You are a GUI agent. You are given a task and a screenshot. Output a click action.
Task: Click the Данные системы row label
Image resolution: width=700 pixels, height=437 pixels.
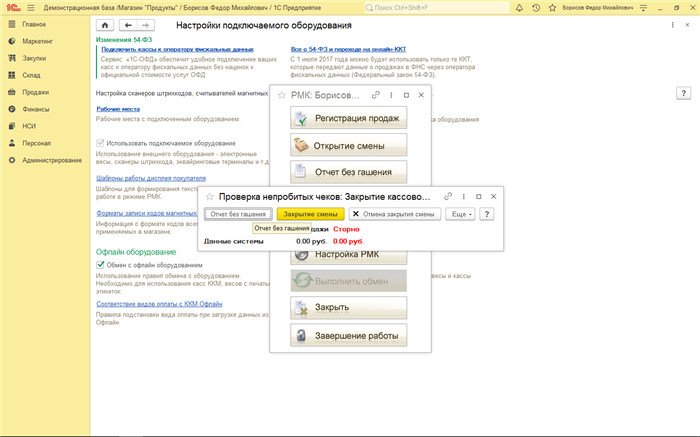(x=233, y=241)
